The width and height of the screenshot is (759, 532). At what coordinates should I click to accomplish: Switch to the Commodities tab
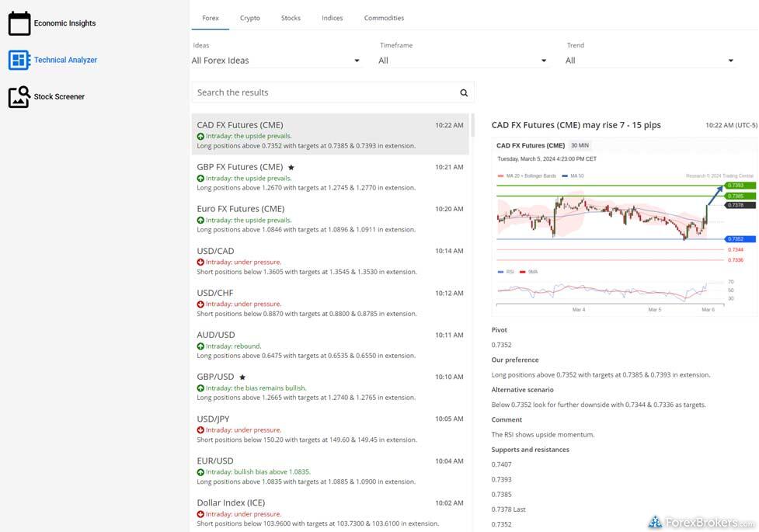coord(384,18)
